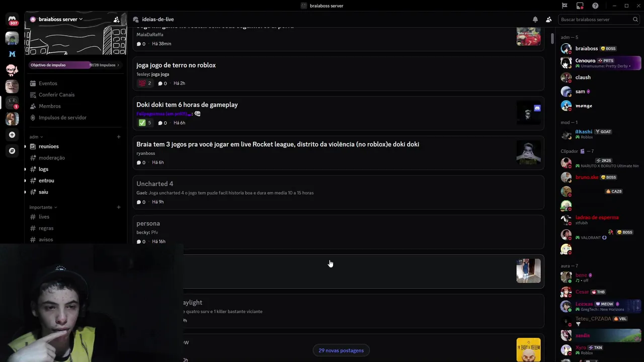Click posts list vertical scrollbar
This screenshot has width=644, height=362.
(552, 38)
